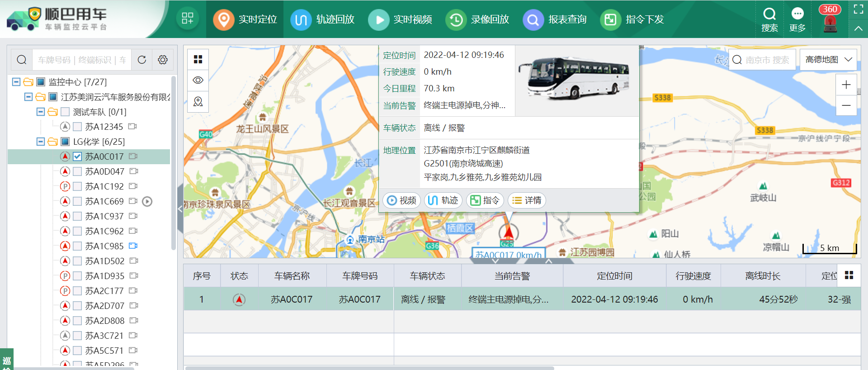868x370 pixels.
Task: Click play icon beside 苏A1C669
Action: tap(147, 201)
